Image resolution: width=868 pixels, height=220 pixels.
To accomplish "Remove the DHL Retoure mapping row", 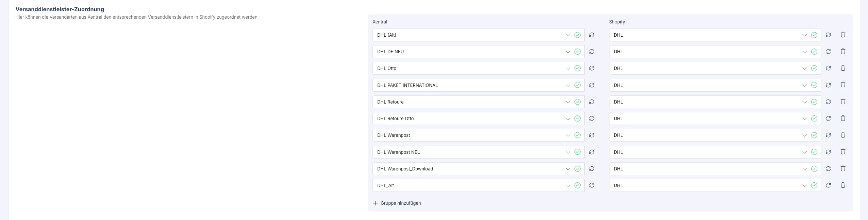I will 843,102.
